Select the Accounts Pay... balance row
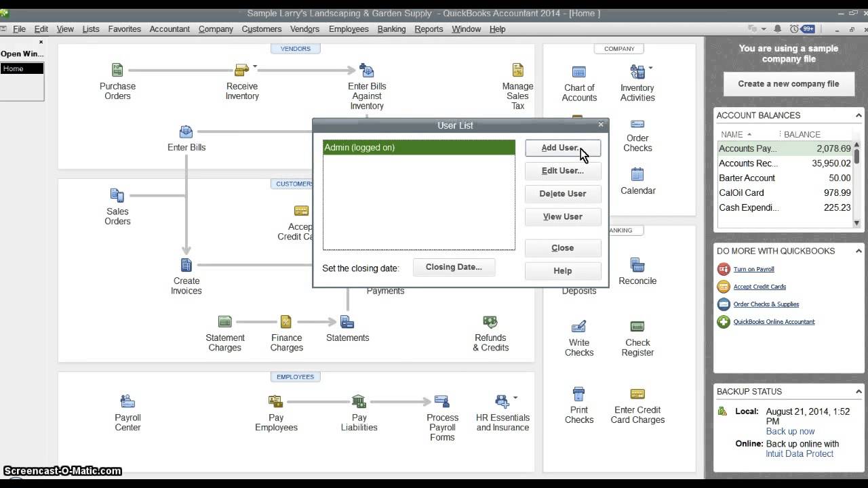 point(785,148)
